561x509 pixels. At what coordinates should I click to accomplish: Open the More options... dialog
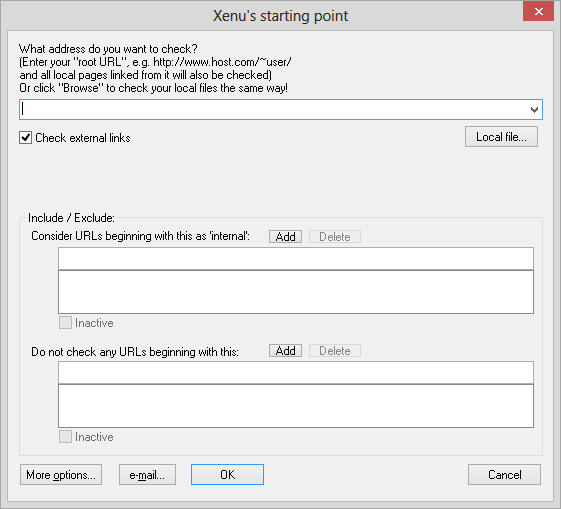pyautogui.click(x=61, y=475)
